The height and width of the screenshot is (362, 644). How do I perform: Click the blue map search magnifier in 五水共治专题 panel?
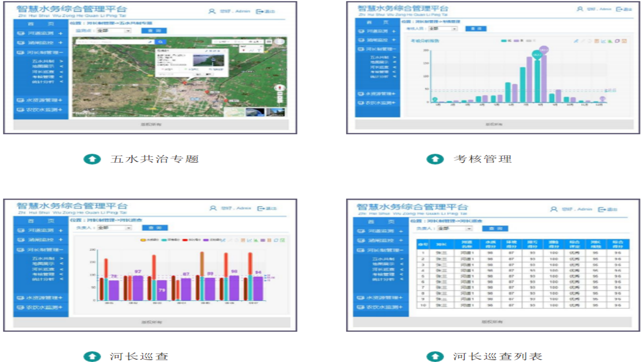[x=161, y=42]
